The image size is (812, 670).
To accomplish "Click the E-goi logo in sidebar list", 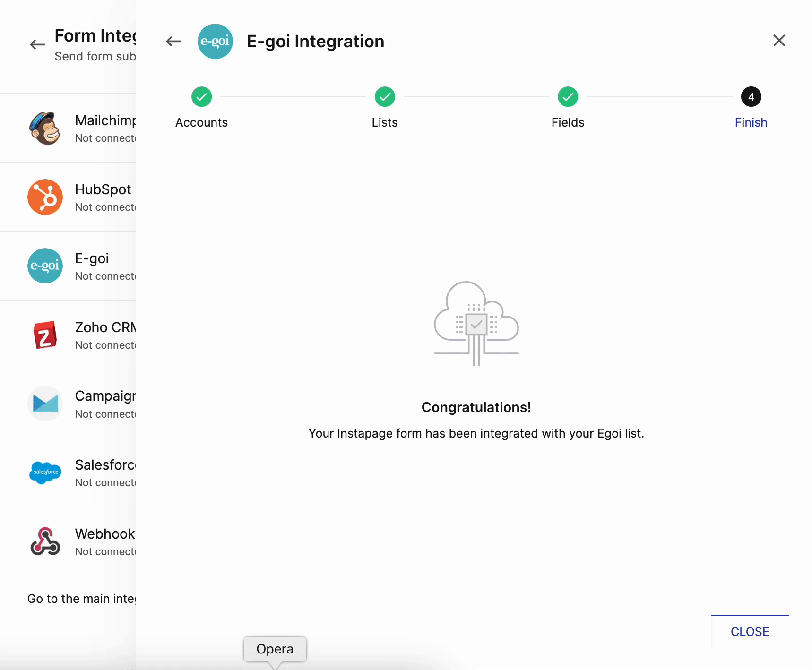I will [45, 266].
